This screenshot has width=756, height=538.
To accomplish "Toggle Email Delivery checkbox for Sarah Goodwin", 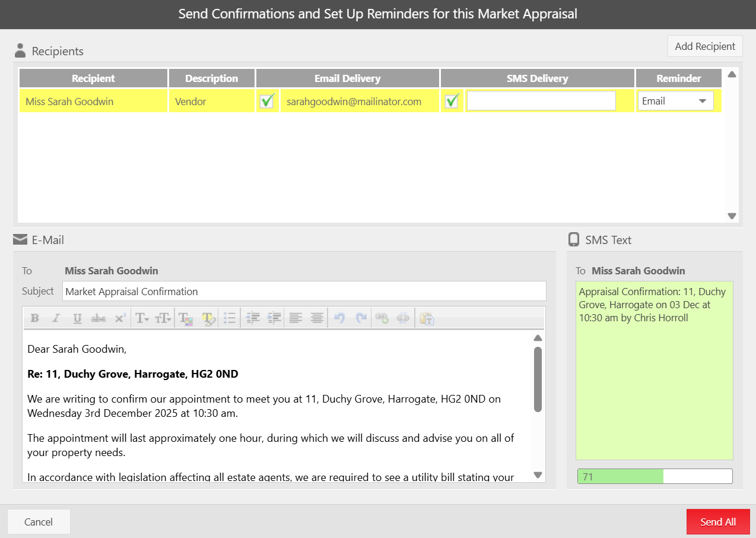I will coord(267,101).
